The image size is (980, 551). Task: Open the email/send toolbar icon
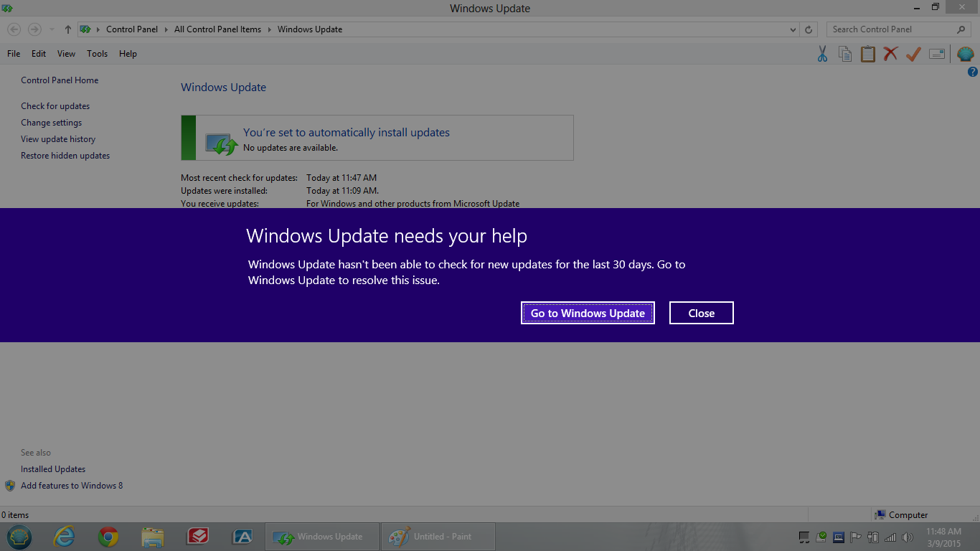point(936,53)
